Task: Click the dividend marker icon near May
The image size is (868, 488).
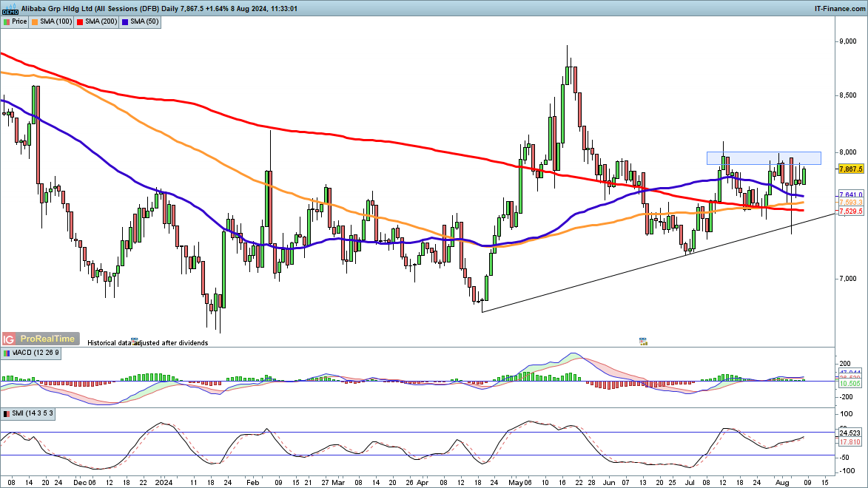Action: pos(643,341)
